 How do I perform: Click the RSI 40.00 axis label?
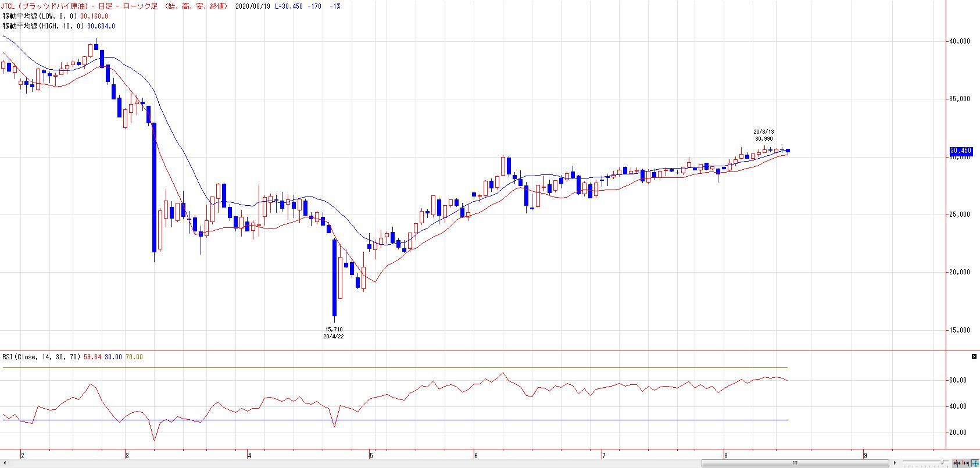[x=958, y=406]
